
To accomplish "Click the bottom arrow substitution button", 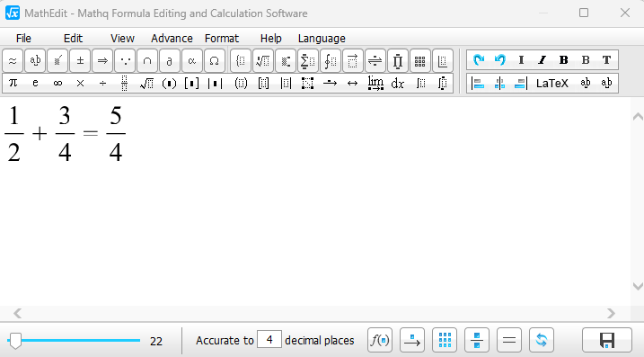I will pos(412,340).
